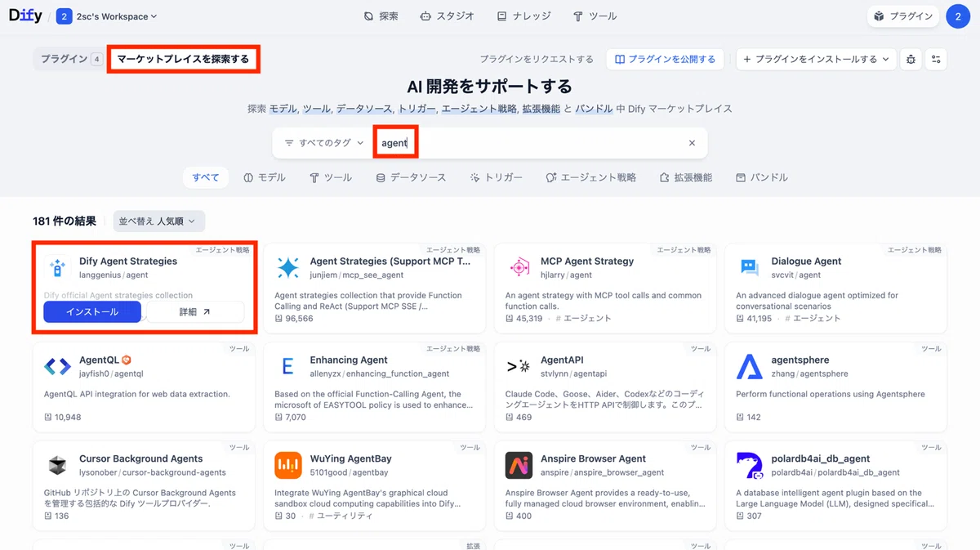The height and width of the screenshot is (550, 980).
Task: Open the polardb4ai_db_agent card title
Action: point(821,458)
